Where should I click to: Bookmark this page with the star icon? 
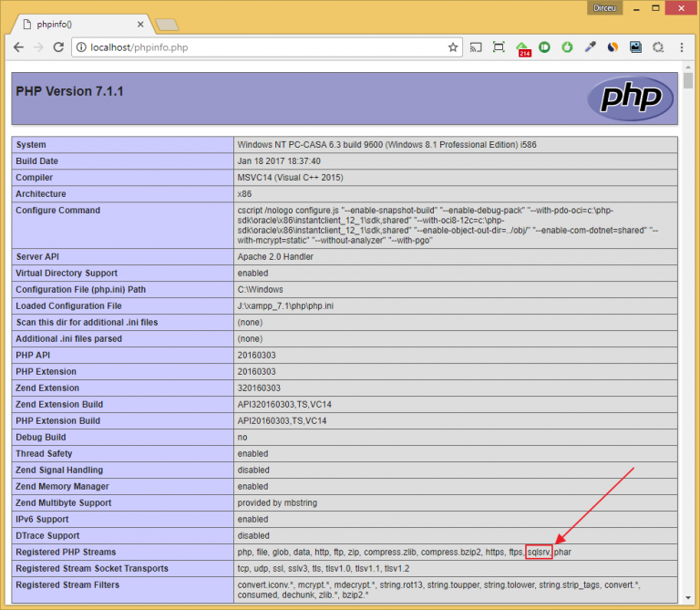pyautogui.click(x=453, y=47)
